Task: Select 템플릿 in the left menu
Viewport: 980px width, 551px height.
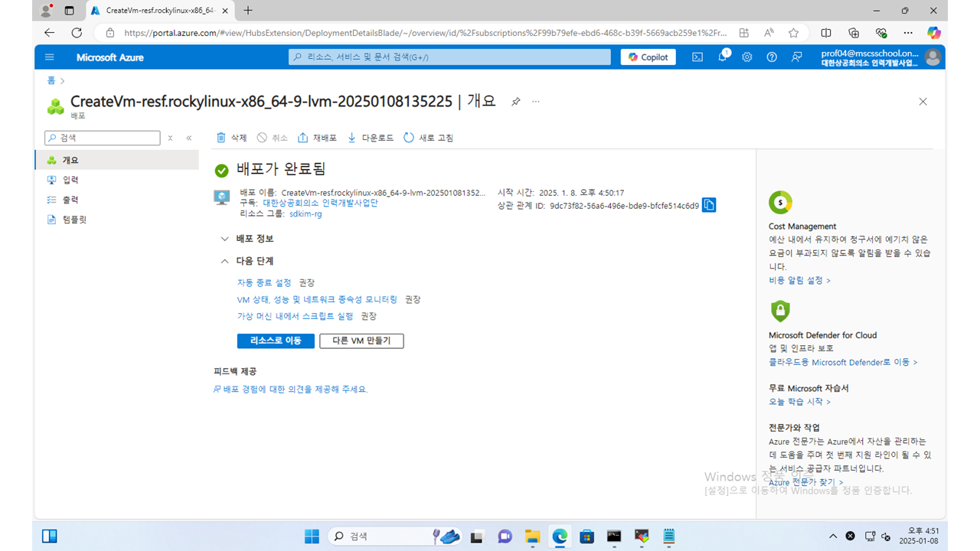Action: [116, 220]
